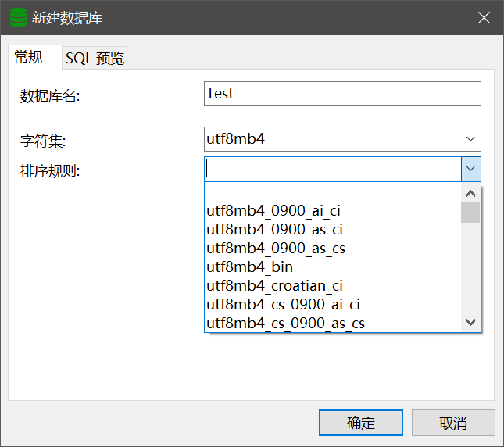Image resolution: width=504 pixels, height=447 pixels.
Task: Expand 字符集 list with its chevron arrow
Action: [470, 139]
